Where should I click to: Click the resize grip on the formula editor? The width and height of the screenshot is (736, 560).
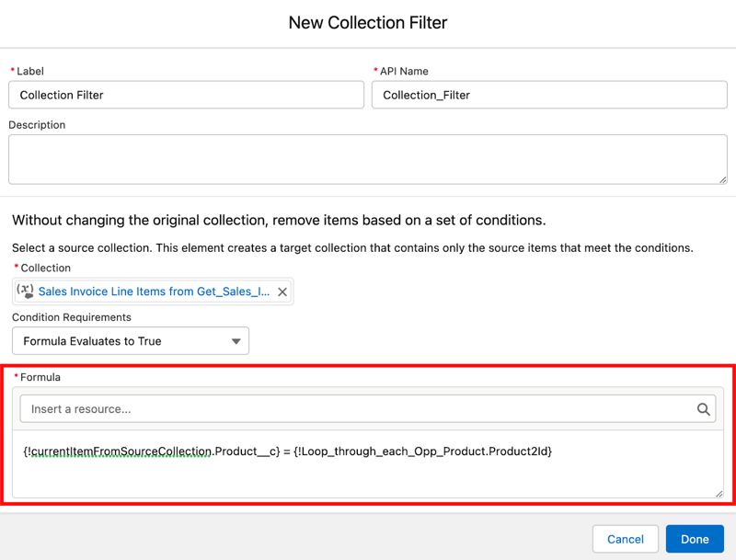[719, 495]
